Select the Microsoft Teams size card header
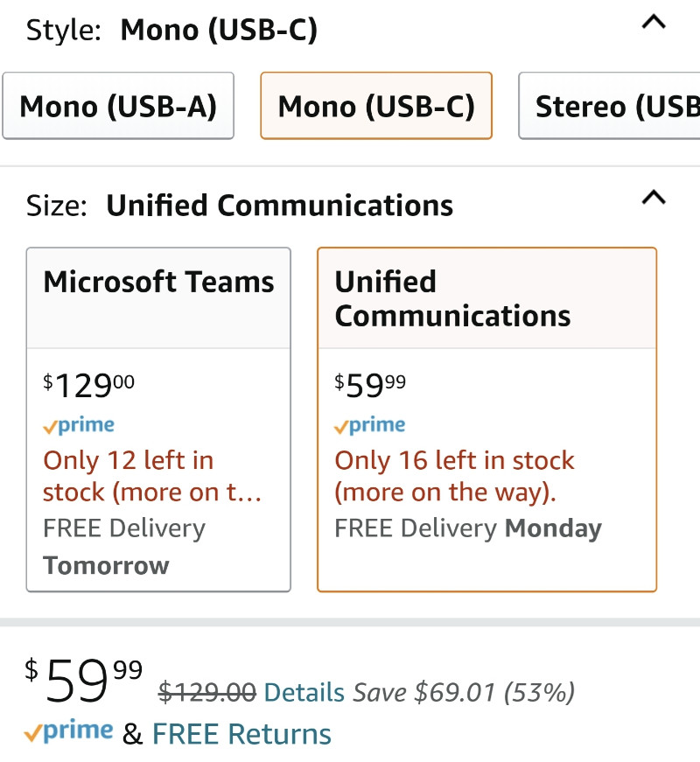Image resolution: width=700 pixels, height=762 pixels. point(158,298)
